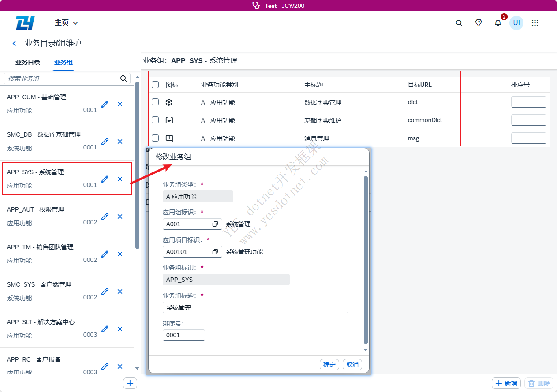This screenshot has height=392, width=557.
Task: Edit the APP_TM business group
Action: point(105,254)
